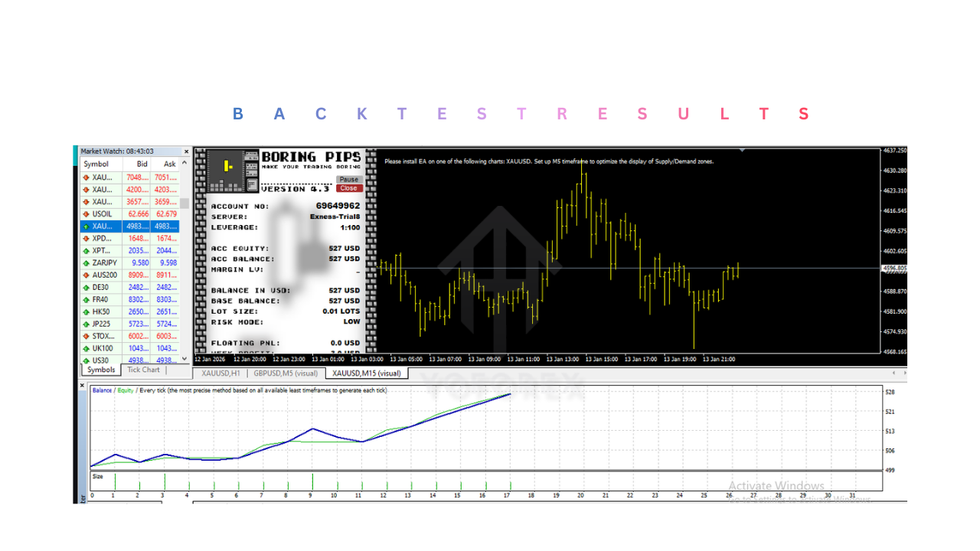Screen dimensions: 980x551
Task: Select the XAUUSD,H1 chart tab
Action: tap(220, 373)
